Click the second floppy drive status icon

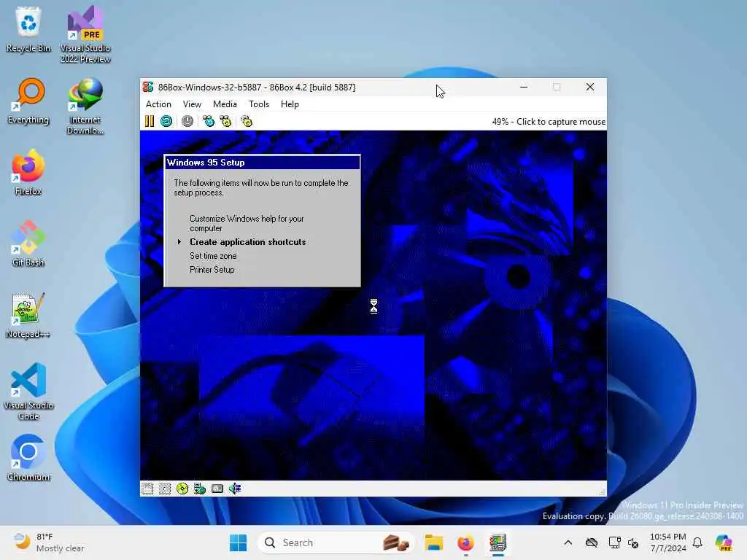165,489
